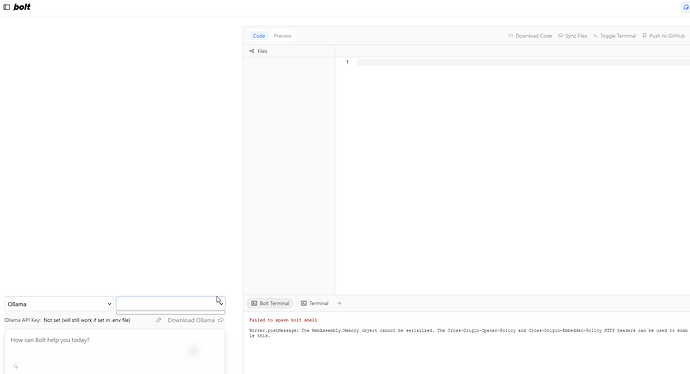Open the bolt logo home link

tap(22, 7)
